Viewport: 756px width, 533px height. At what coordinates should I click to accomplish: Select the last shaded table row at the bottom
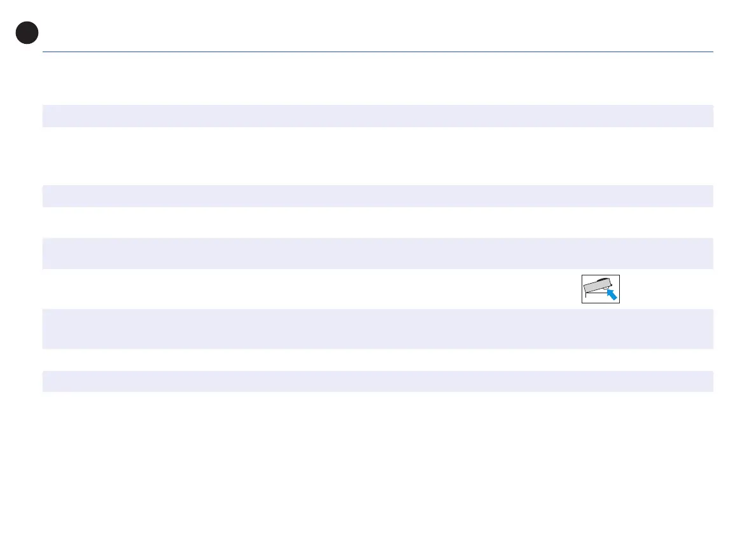coord(377,381)
